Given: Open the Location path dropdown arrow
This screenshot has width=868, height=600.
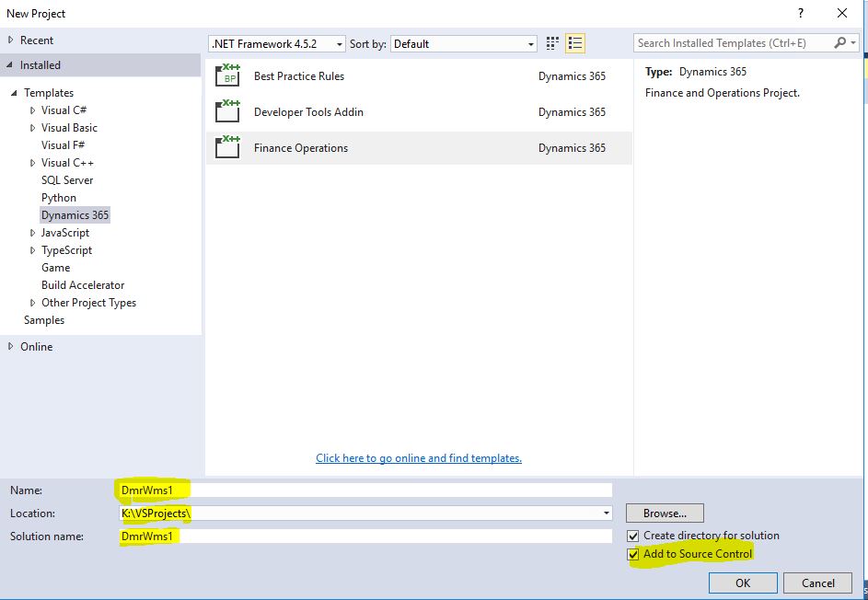Looking at the screenshot, I should 607,513.
